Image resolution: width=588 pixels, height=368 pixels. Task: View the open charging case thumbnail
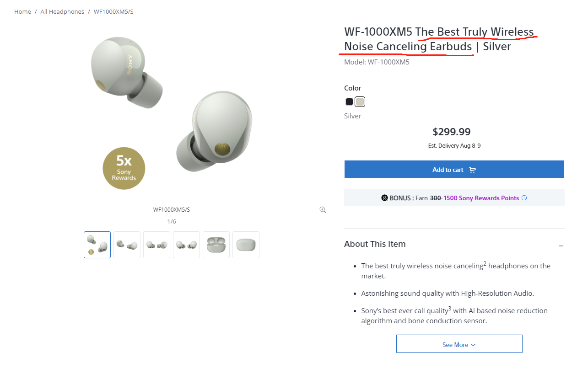[216, 245]
